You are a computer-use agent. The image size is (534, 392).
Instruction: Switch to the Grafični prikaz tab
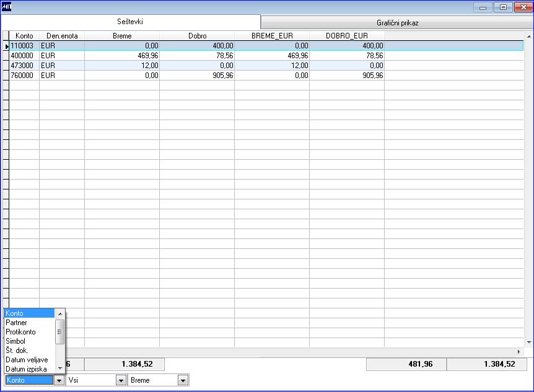click(x=397, y=23)
